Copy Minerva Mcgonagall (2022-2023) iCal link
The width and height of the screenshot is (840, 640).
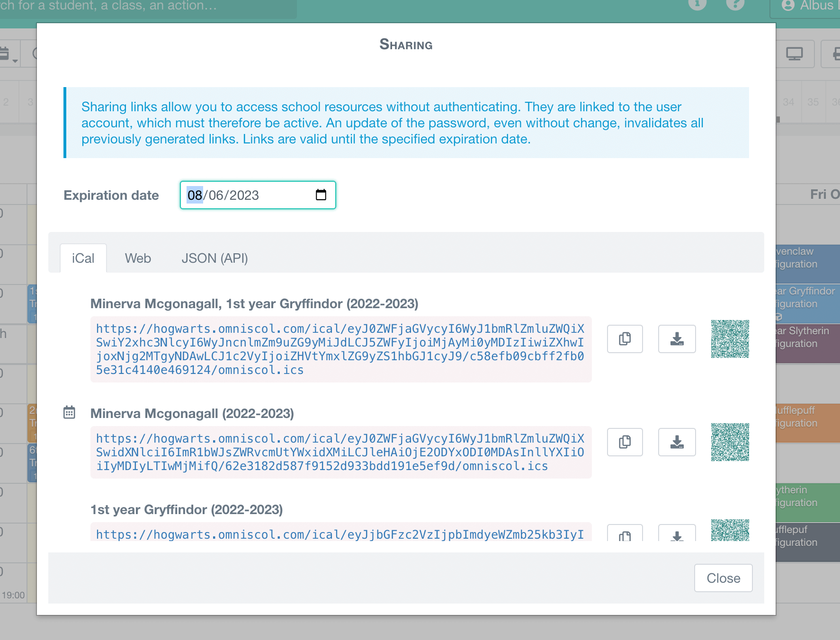(625, 442)
